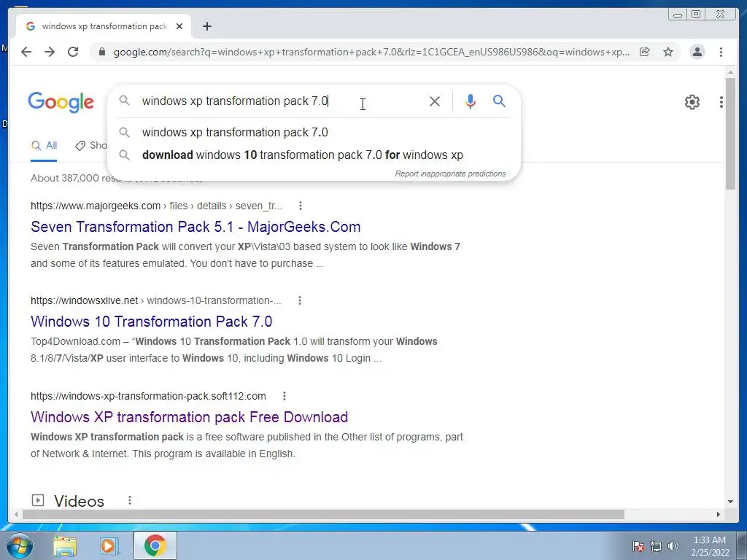Open Windows 10 Transformation Pack 7.0 result
The image size is (747, 560).
151,322
